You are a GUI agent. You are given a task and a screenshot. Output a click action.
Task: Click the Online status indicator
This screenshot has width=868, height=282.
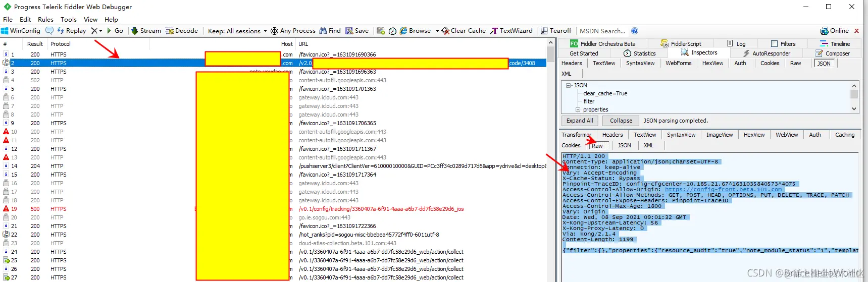(x=835, y=31)
